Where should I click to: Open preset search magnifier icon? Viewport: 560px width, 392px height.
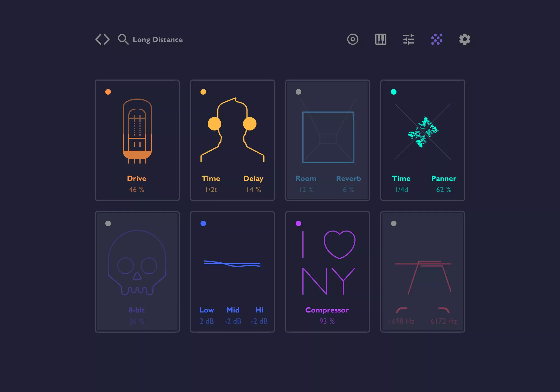[x=123, y=39]
